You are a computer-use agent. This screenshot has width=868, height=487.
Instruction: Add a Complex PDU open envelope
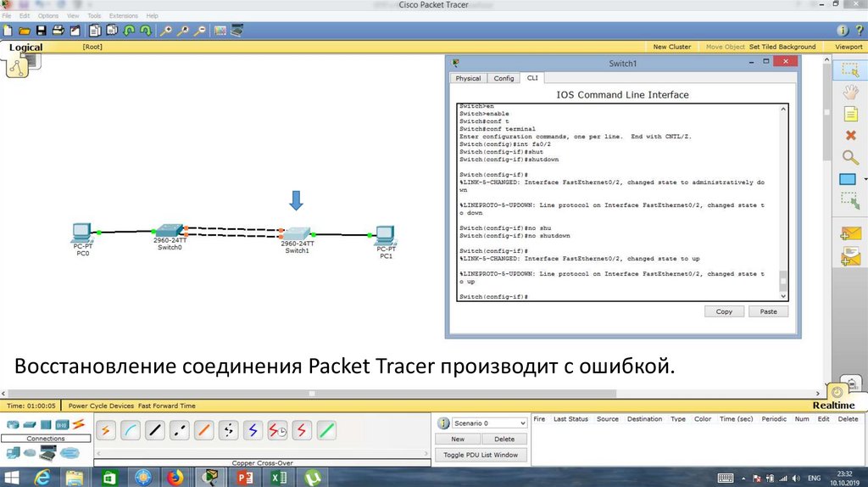pos(850,256)
